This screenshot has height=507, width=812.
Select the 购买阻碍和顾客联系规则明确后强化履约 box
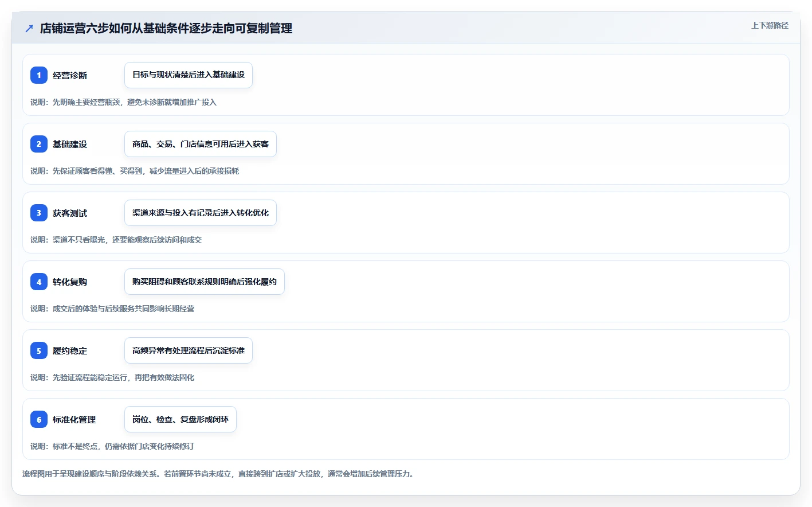click(x=205, y=282)
